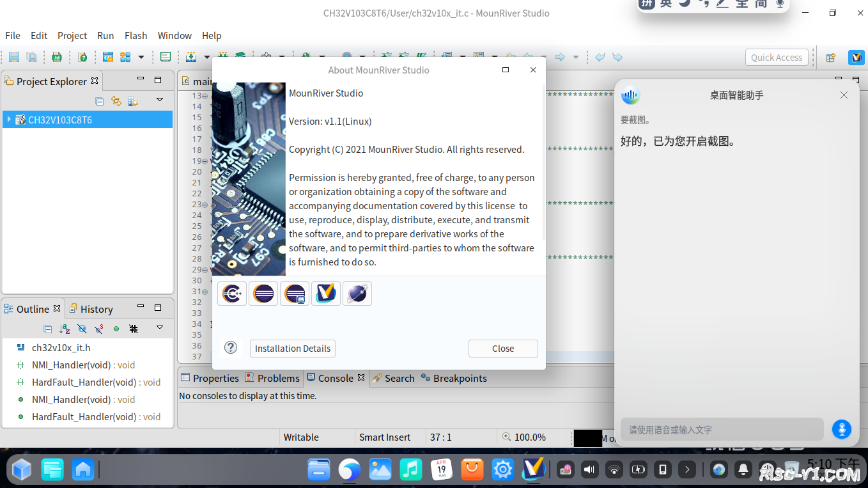This screenshot has width=868, height=488.
Task: Click the Close button in About dialog
Action: (x=503, y=349)
